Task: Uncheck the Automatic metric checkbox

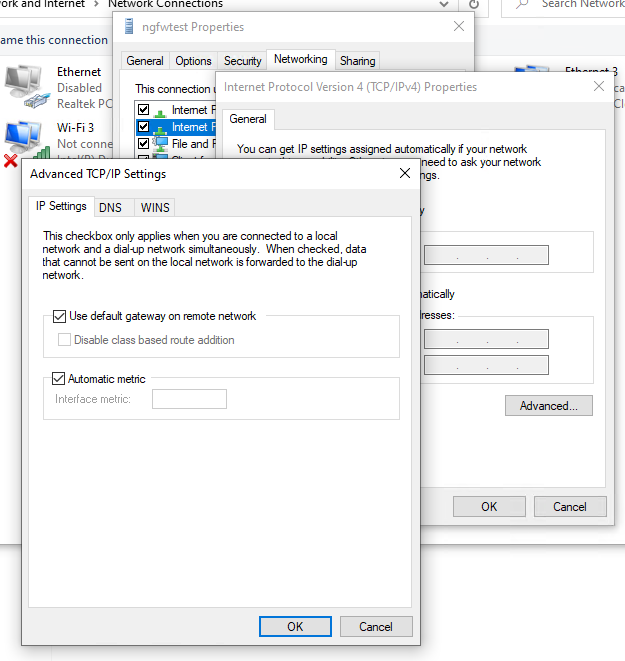Action: [59, 379]
